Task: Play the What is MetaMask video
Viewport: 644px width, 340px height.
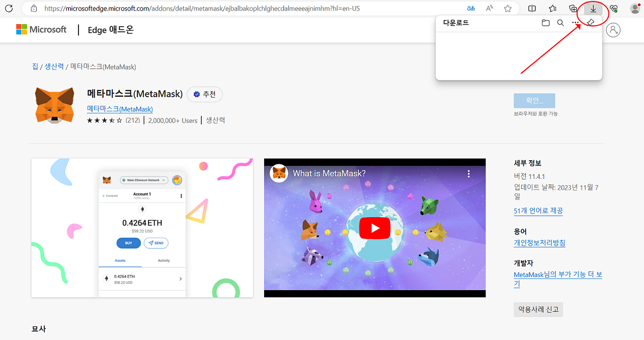Action: [x=375, y=228]
